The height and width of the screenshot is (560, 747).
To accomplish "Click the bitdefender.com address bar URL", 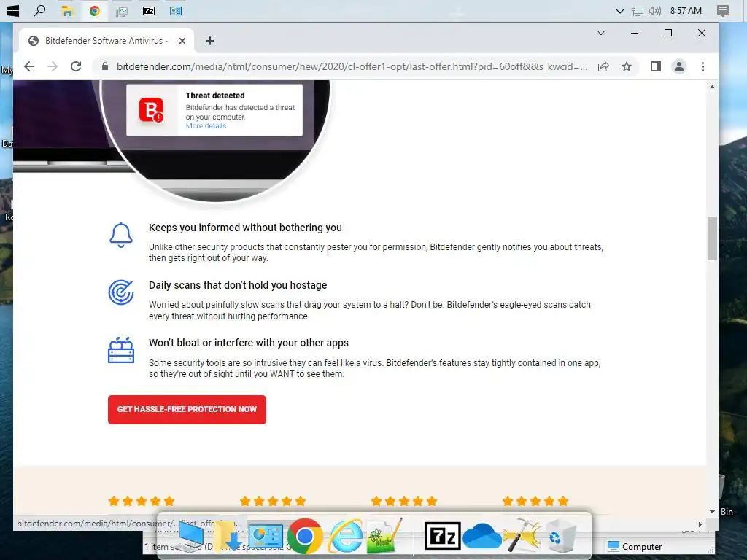I will (x=352, y=66).
